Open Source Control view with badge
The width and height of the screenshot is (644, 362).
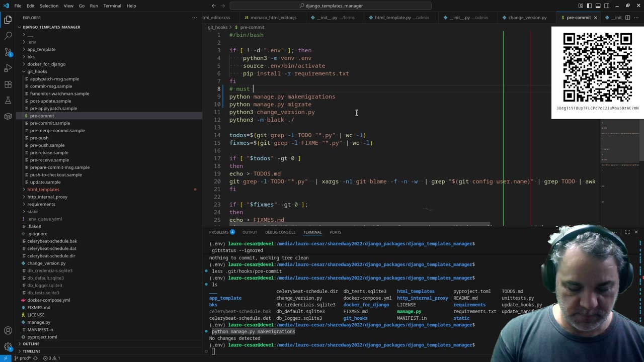click(x=8, y=52)
